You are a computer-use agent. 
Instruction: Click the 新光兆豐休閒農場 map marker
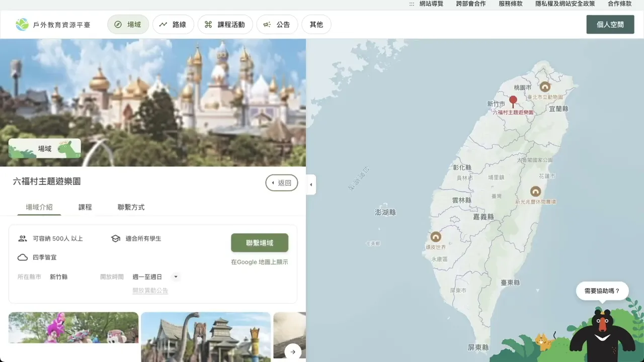pos(536,192)
